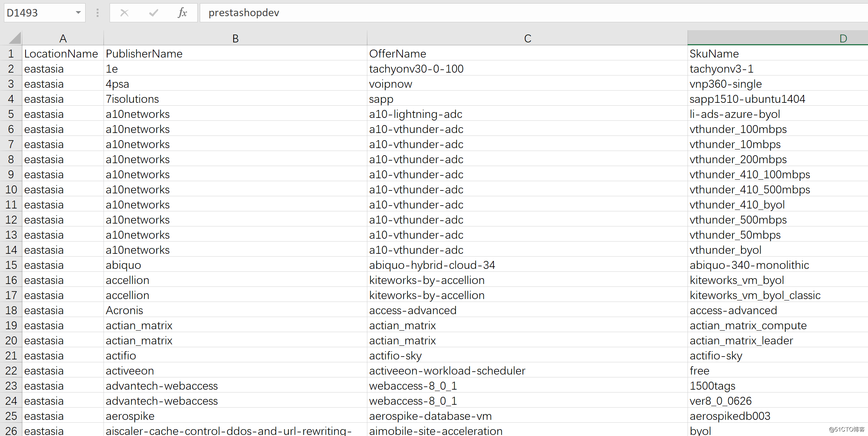Screen dimensions: 868x436
Task: Select row 5 header
Action: click(x=11, y=114)
